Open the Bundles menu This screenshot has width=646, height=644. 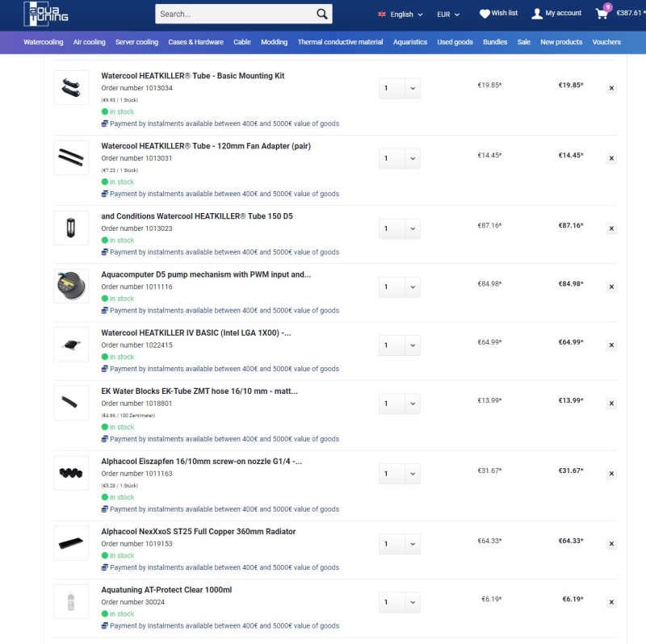coord(495,42)
